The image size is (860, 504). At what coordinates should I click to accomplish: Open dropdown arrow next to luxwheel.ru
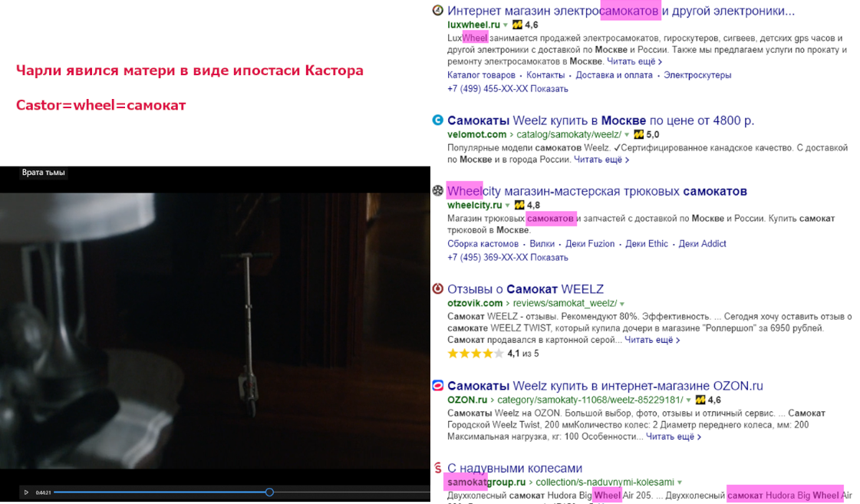coord(506,25)
